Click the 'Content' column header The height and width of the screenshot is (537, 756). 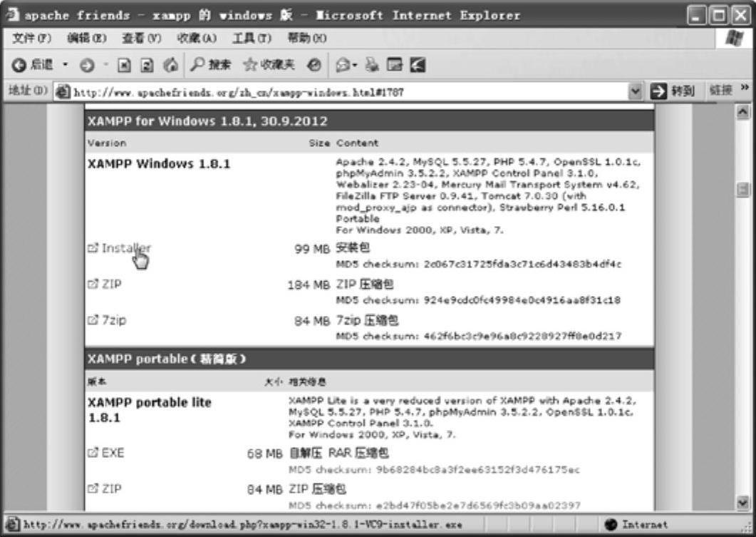pos(357,143)
